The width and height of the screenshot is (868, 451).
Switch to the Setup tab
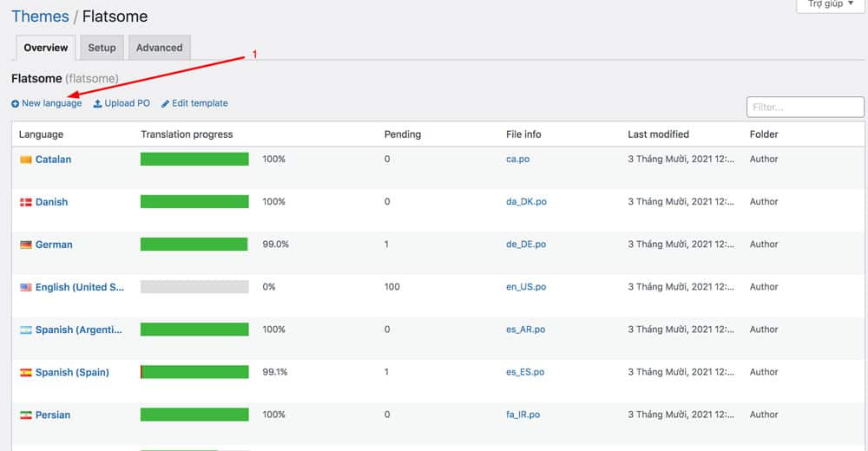[x=102, y=48]
